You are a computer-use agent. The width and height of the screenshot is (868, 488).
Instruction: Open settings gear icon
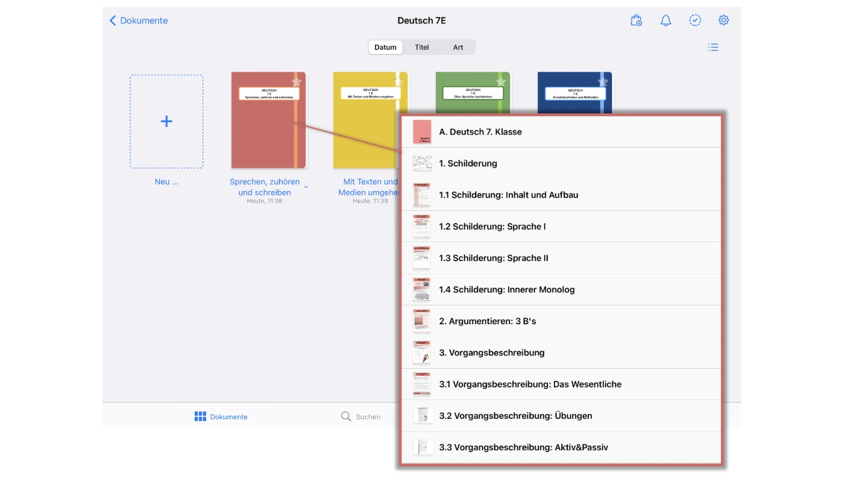(x=724, y=20)
